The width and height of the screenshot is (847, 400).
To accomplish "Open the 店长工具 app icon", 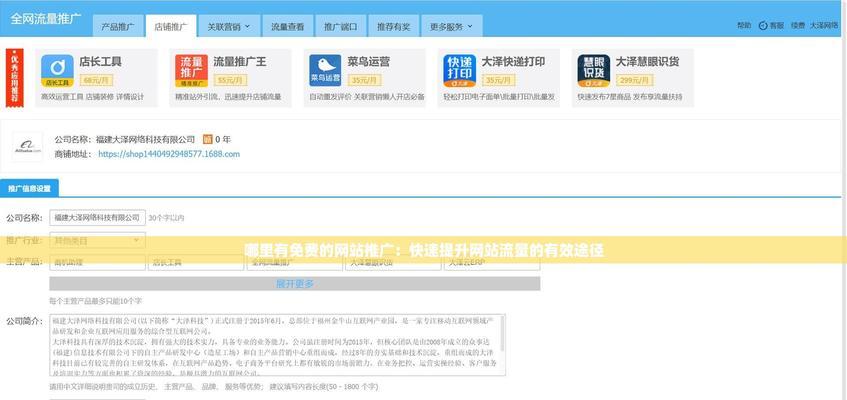I will tap(57, 71).
